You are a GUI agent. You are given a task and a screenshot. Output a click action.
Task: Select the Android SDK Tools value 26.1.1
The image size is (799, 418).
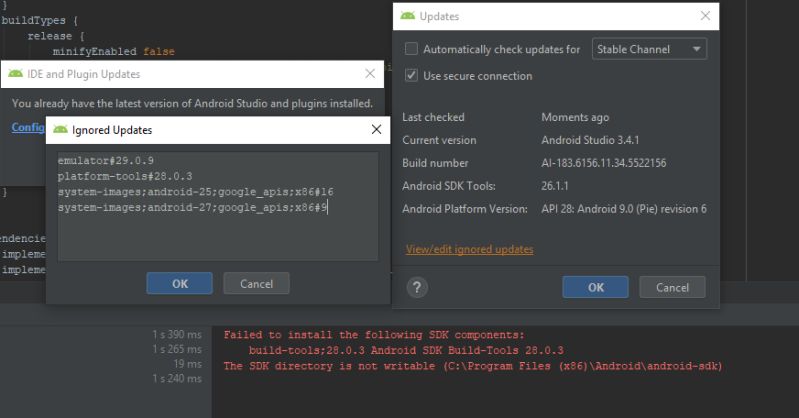pos(555,186)
